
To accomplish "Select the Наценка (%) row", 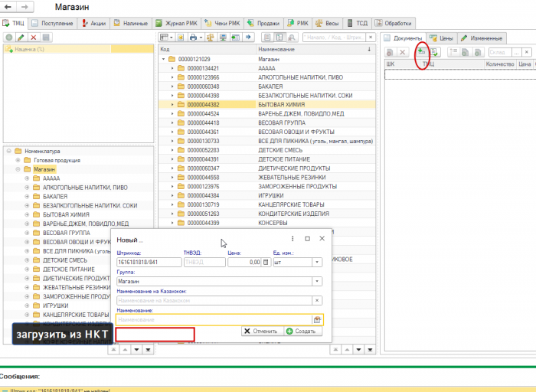I will (79, 49).
